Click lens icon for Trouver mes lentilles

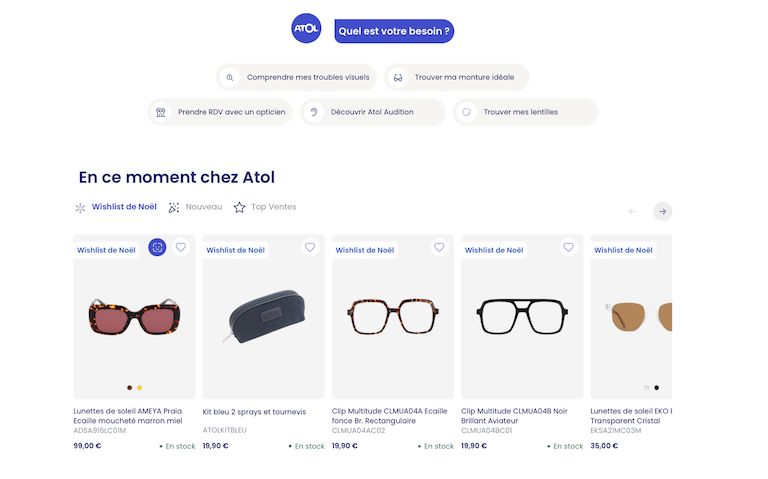[x=466, y=112]
